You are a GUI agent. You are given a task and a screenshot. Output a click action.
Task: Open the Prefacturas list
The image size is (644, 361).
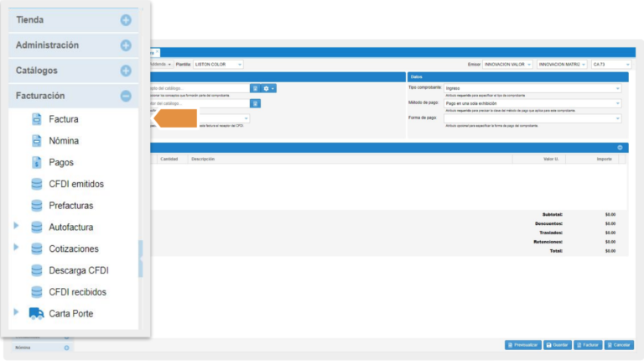tap(70, 206)
